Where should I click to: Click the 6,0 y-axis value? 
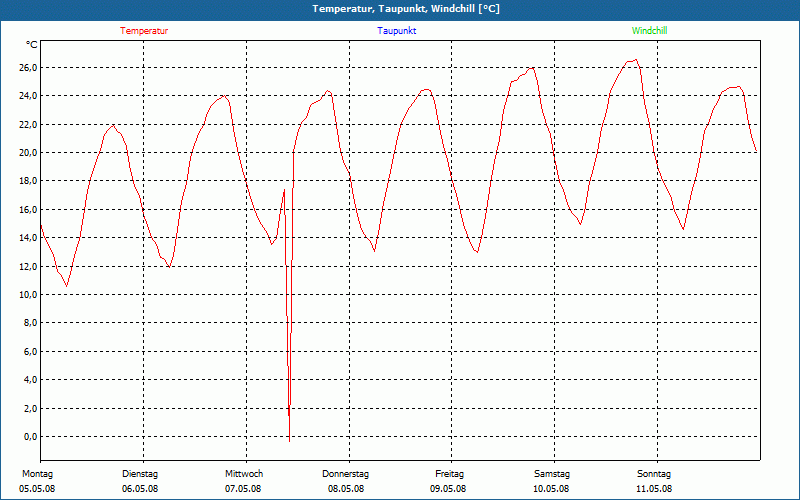click(30, 352)
